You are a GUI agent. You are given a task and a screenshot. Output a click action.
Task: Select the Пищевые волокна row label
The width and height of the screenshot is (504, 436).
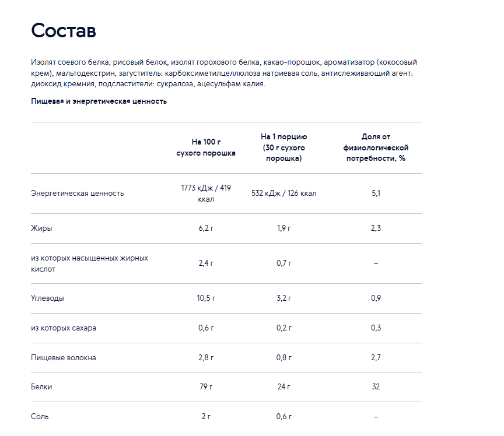(x=64, y=358)
